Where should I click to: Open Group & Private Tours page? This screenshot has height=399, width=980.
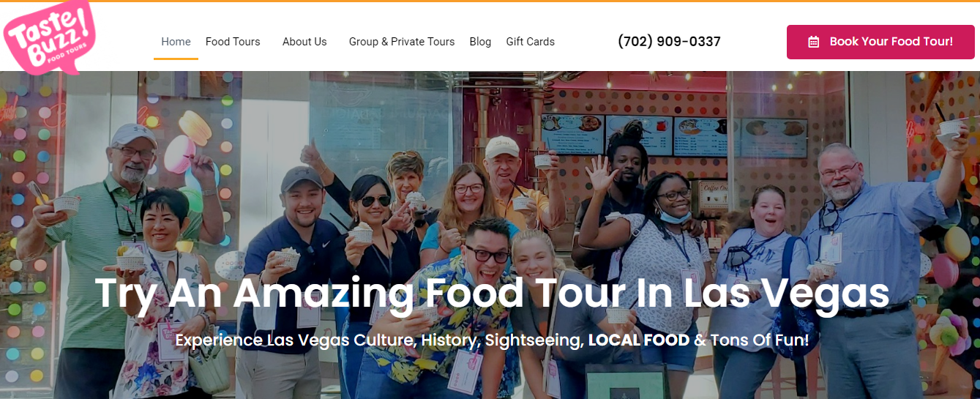click(x=402, y=42)
